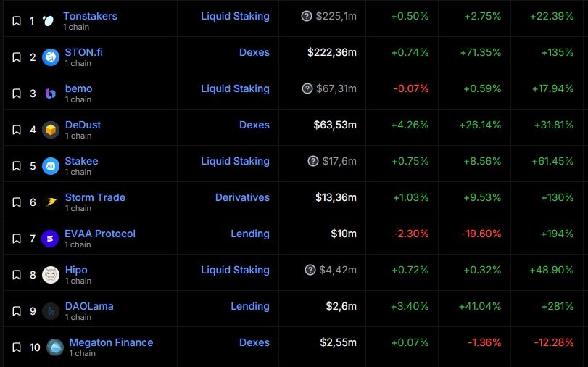Image resolution: width=588 pixels, height=367 pixels.
Task: Click help icon next to bemo TVL
Action: (307, 88)
